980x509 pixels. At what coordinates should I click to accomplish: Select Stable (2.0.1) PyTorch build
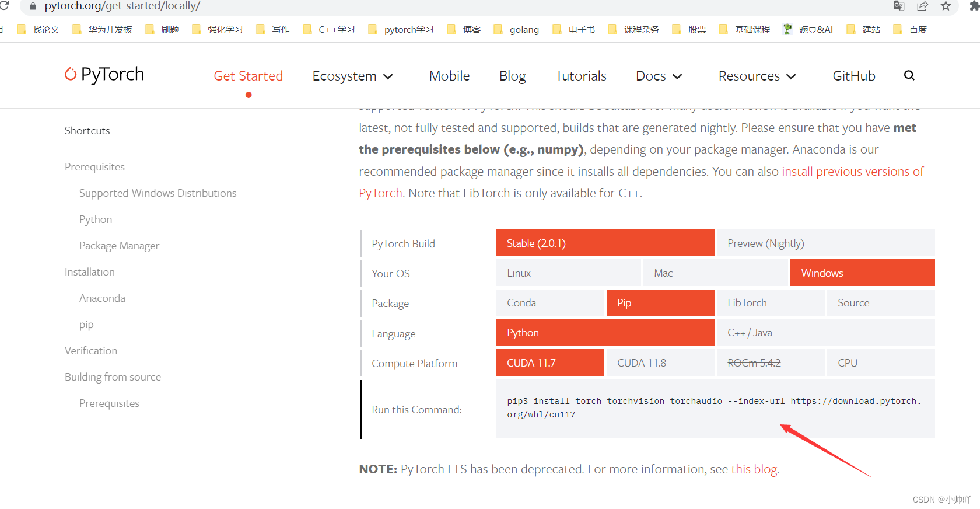point(605,243)
